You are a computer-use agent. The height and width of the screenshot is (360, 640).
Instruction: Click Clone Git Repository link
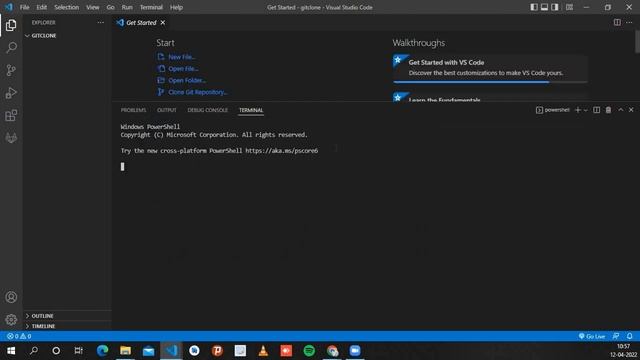click(x=198, y=92)
